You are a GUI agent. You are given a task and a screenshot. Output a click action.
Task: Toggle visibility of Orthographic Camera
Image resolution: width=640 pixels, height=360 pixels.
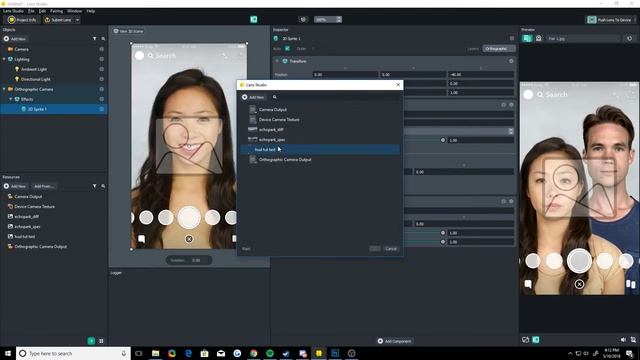point(102,89)
